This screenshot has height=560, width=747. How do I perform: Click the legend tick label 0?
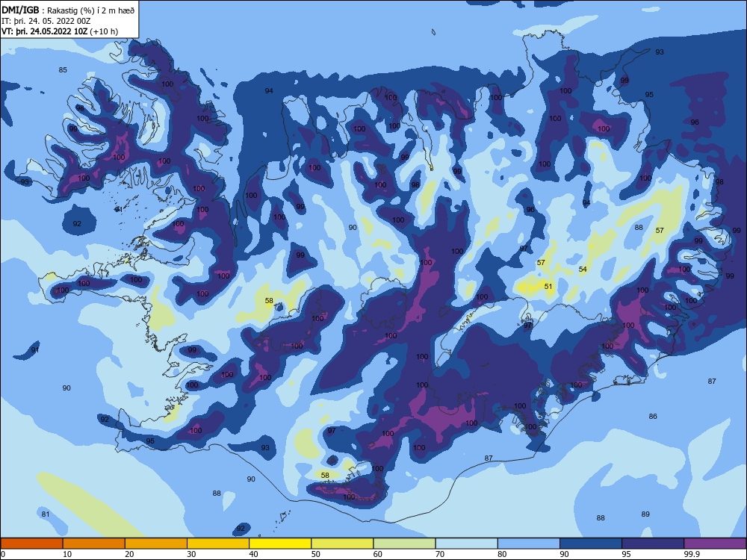click(x=3, y=554)
